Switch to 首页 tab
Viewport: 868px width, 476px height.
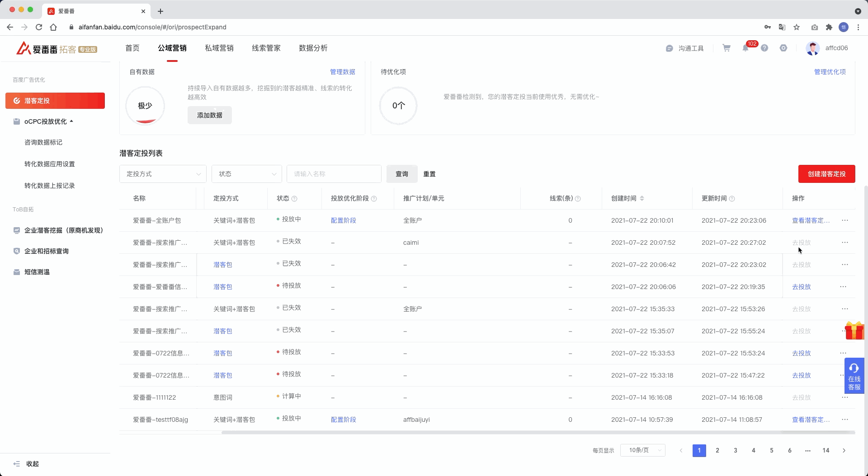tap(132, 48)
